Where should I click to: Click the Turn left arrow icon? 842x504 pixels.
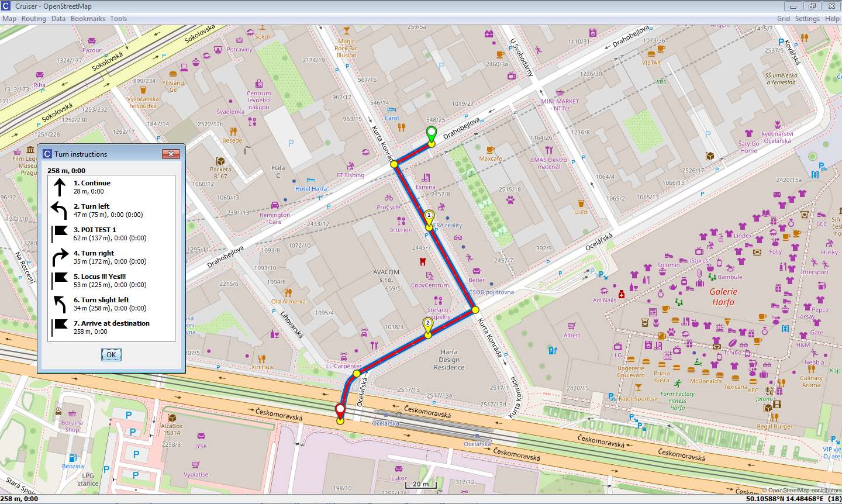pyautogui.click(x=59, y=210)
